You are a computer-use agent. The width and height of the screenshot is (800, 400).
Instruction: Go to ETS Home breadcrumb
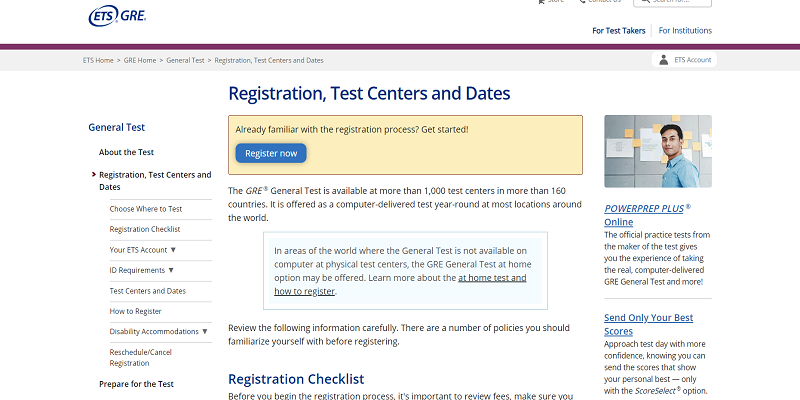(x=98, y=60)
